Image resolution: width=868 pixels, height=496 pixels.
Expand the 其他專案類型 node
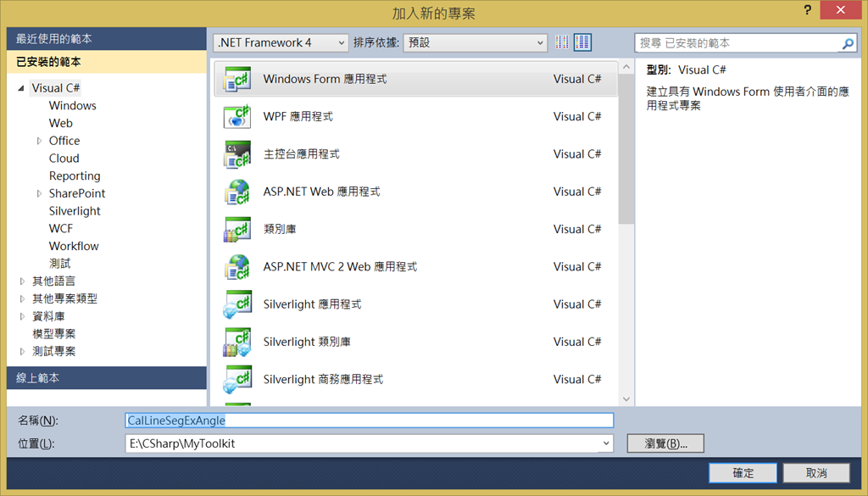click(22, 299)
